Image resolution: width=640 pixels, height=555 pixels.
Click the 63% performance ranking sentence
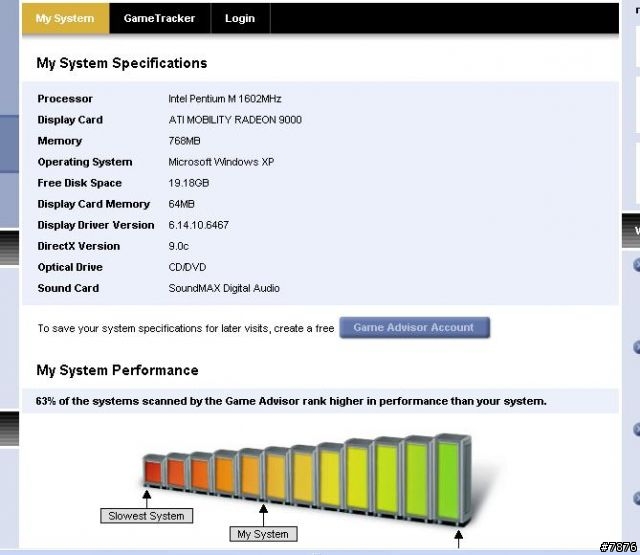pyautogui.click(x=291, y=402)
